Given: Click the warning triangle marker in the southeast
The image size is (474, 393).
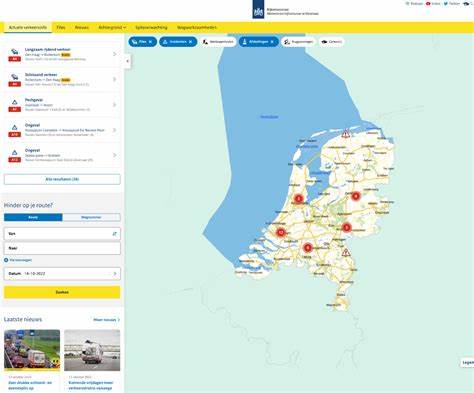Looking at the screenshot, I should pyautogui.click(x=346, y=252).
